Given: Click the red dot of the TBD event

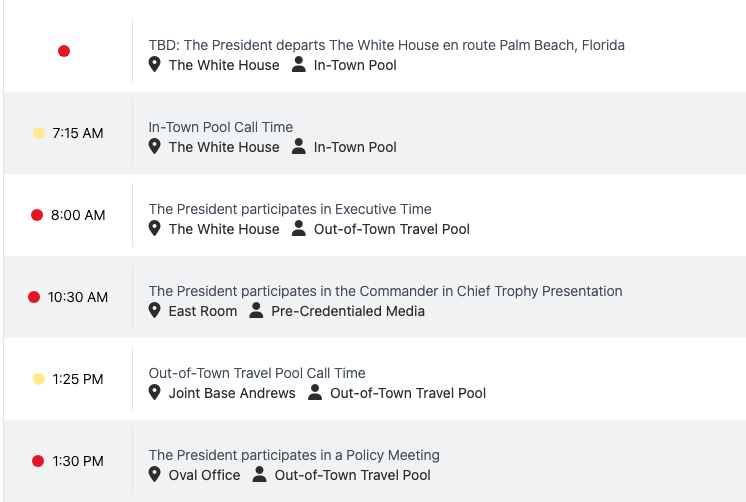Looking at the screenshot, I should [x=64, y=51].
